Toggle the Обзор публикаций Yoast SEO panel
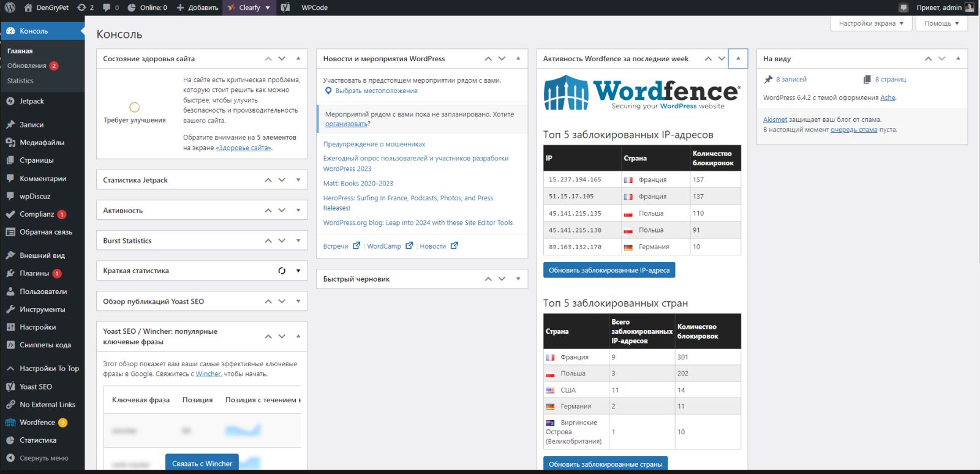Image resolution: width=980 pixels, height=474 pixels. [298, 301]
